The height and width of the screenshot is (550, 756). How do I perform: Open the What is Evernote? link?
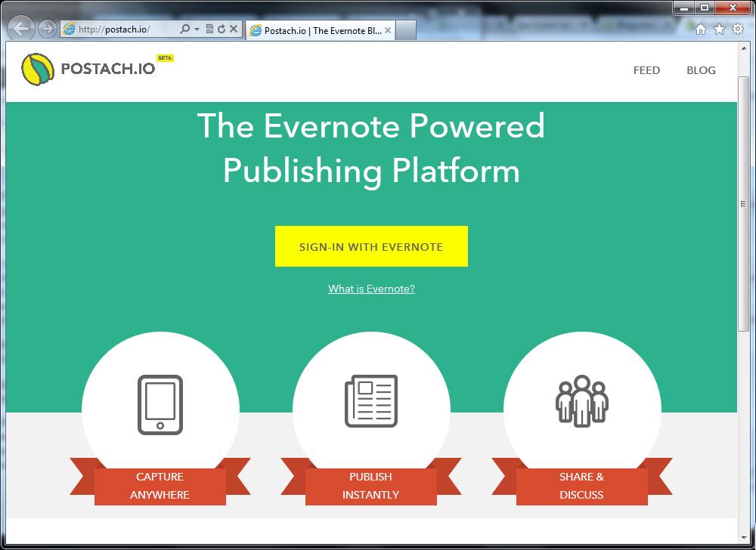point(371,289)
